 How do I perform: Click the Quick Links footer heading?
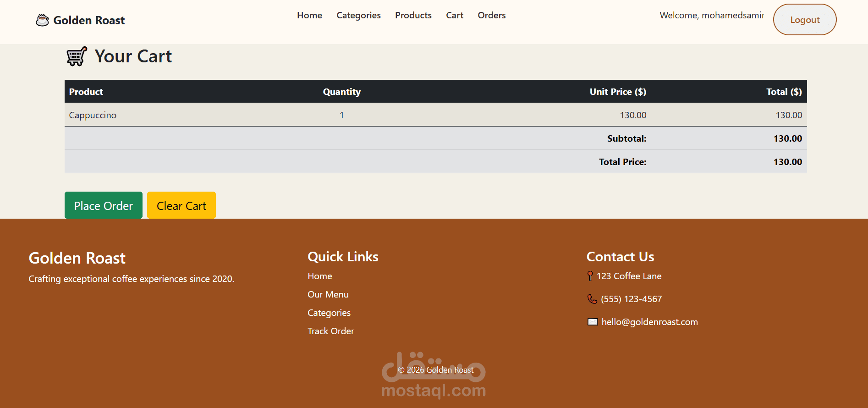point(343,257)
